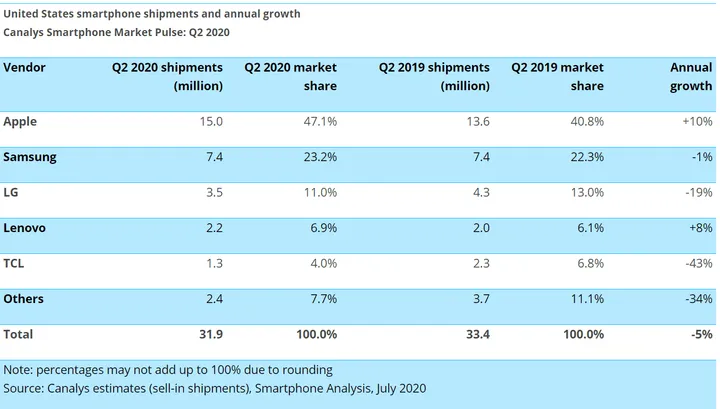This screenshot has height=409, width=720.
Task: Click Apple's 40.8% market share
Action: click(587, 122)
